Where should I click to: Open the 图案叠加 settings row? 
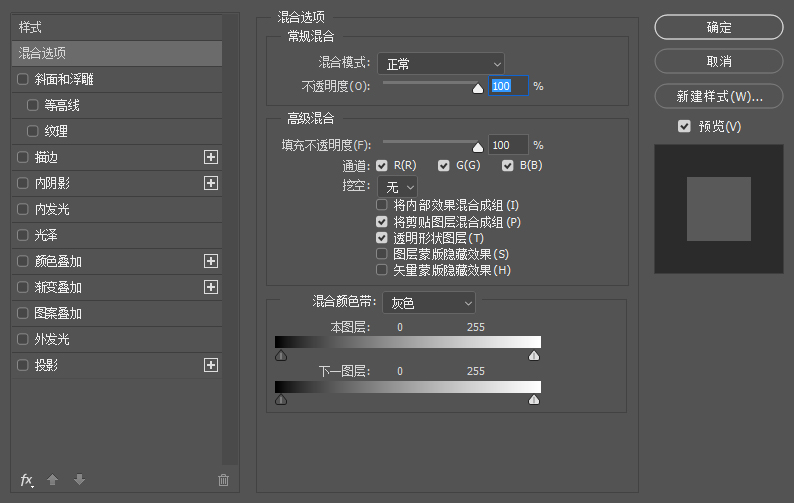click(117, 313)
